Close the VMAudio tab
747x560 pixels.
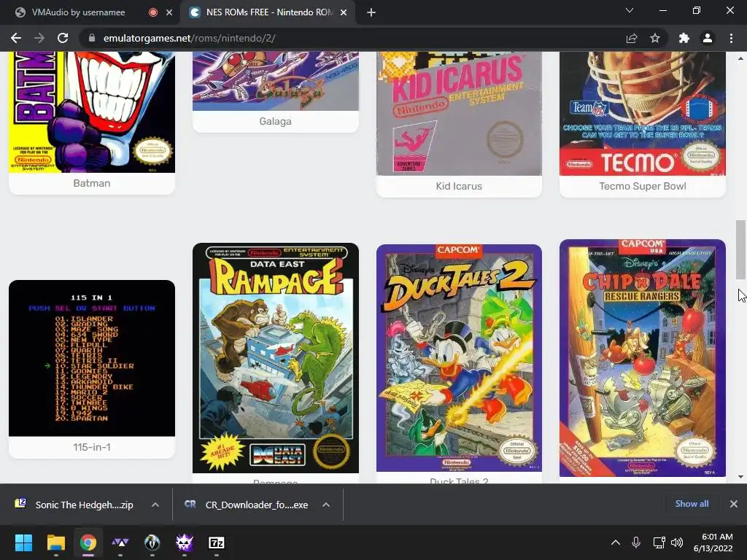[169, 12]
